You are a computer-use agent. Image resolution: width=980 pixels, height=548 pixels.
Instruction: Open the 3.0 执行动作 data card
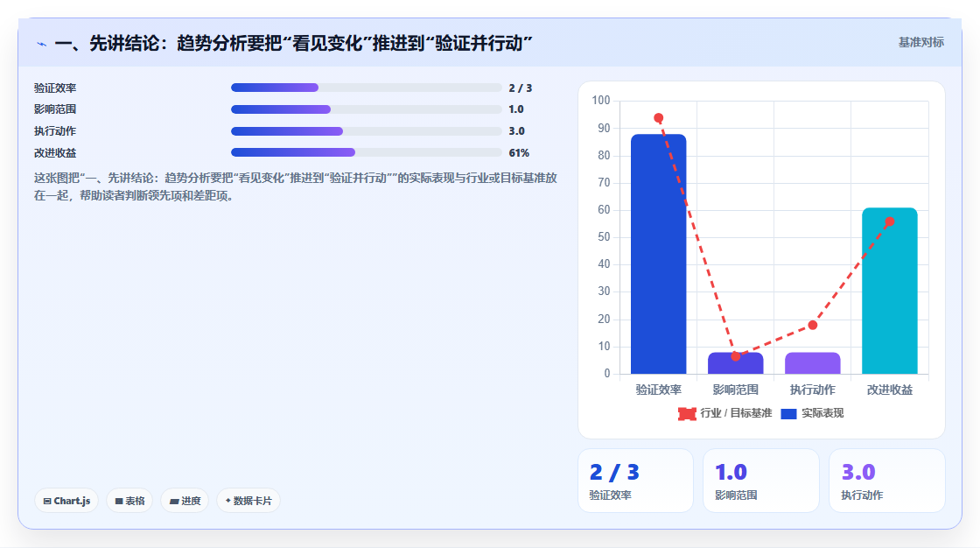tap(887, 481)
